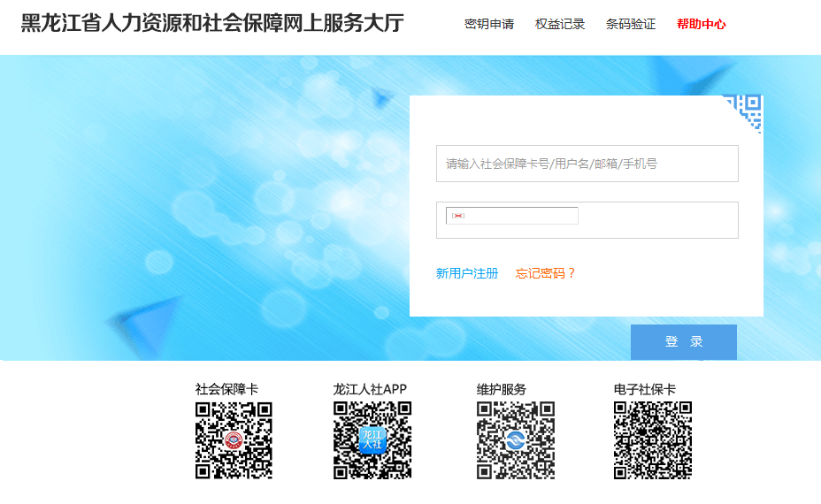Click the 维护服务 QR code
The width and height of the screenshot is (821, 504).
[515, 440]
